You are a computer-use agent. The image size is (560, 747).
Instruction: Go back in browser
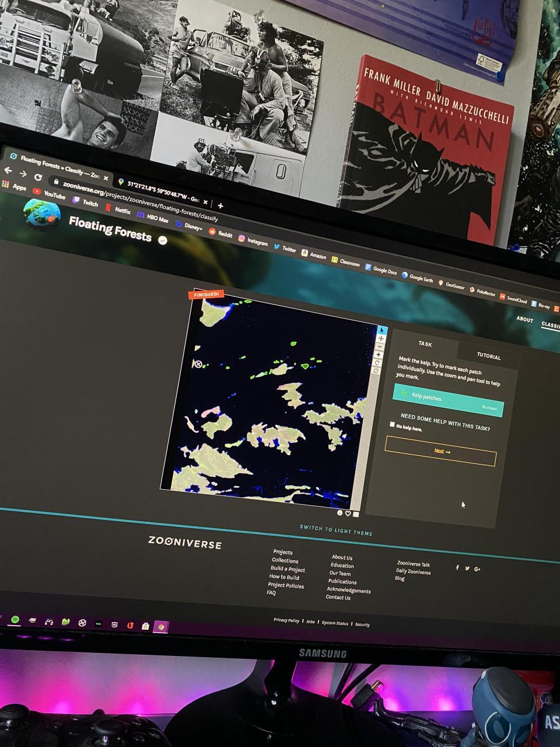point(8,170)
